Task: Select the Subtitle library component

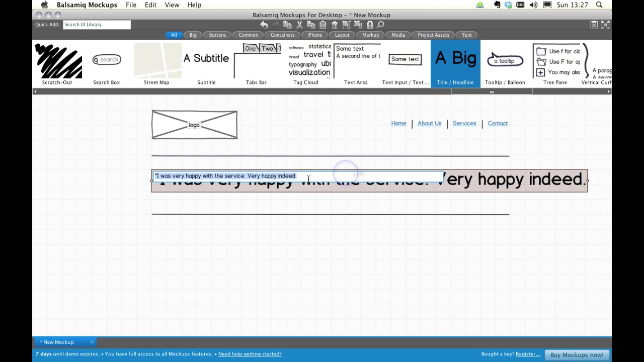Action: point(206,64)
